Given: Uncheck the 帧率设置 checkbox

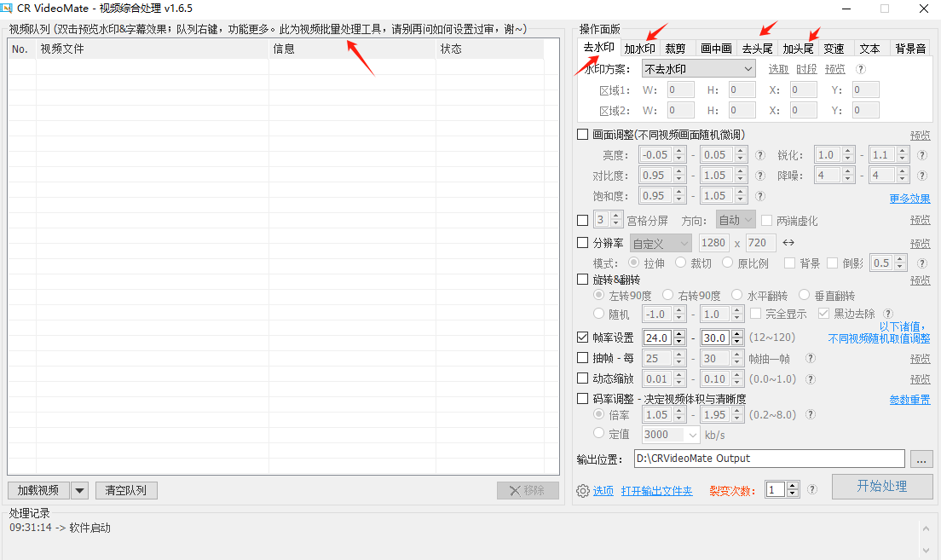Looking at the screenshot, I should 582,338.
